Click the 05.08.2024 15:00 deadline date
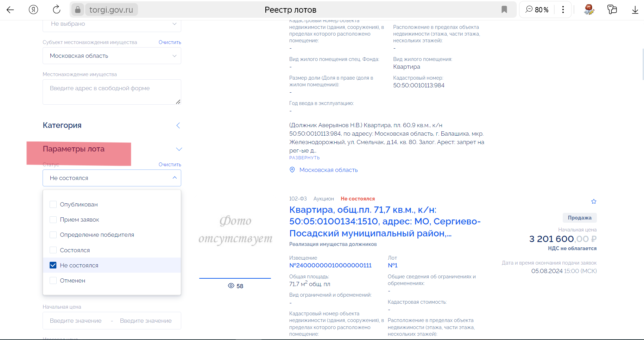This screenshot has width=644, height=340. pyautogui.click(x=564, y=271)
